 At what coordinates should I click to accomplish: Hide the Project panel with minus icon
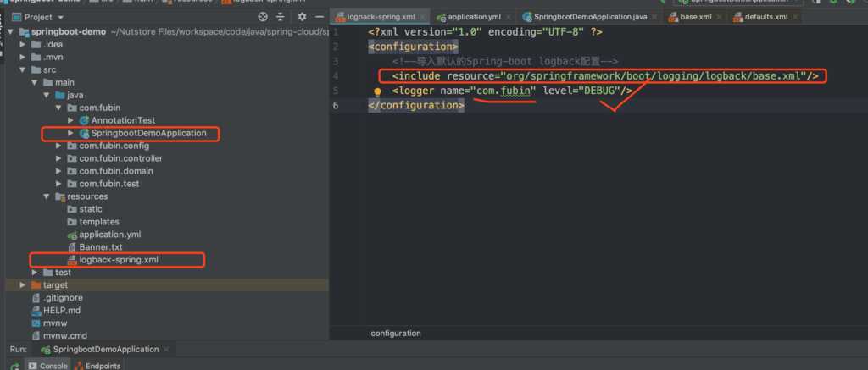click(x=320, y=17)
